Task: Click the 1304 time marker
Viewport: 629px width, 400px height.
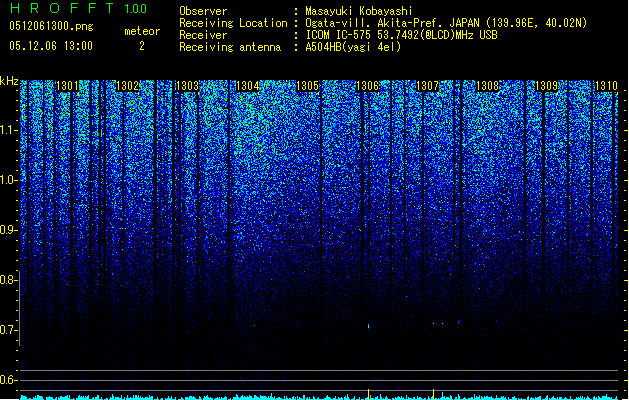Action: point(248,86)
